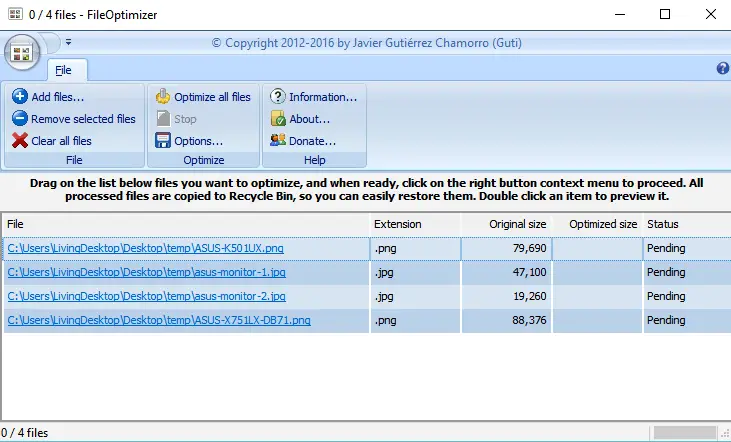Click the Information question mark icon
Screen dimensions: 731x442
pyautogui.click(x=277, y=97)
